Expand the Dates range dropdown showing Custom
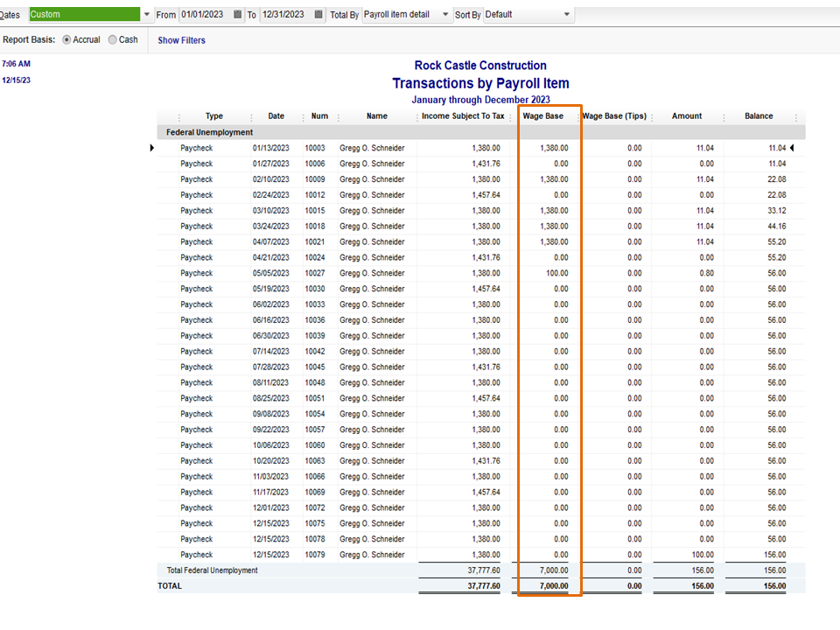This screenshot has height=630, width=840. 146,15
